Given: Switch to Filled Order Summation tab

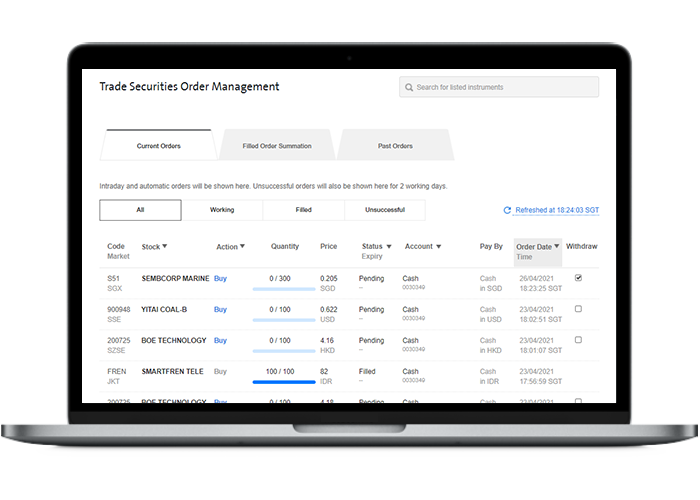Looking at the screenshot, I should click(277, 146).
